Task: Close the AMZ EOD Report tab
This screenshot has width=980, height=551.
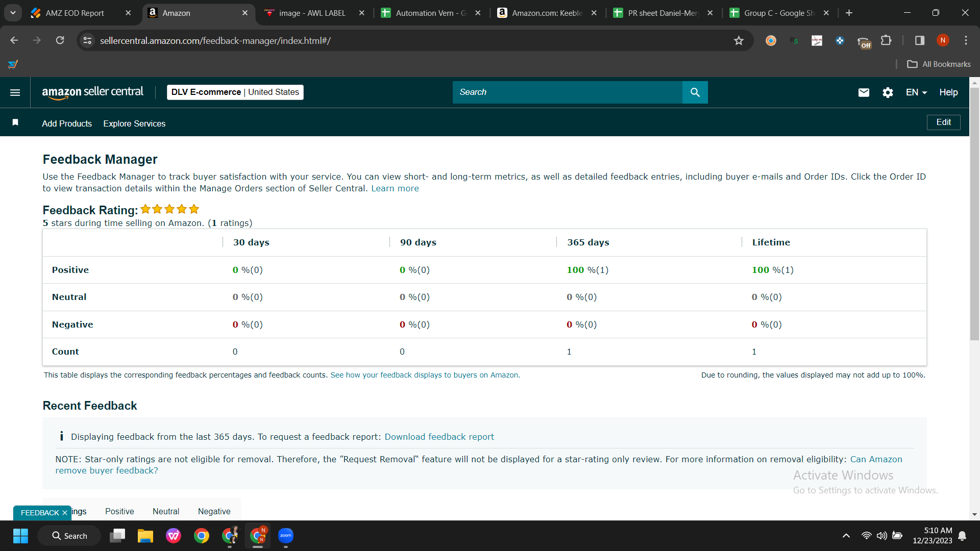Action: click(128, 13)
